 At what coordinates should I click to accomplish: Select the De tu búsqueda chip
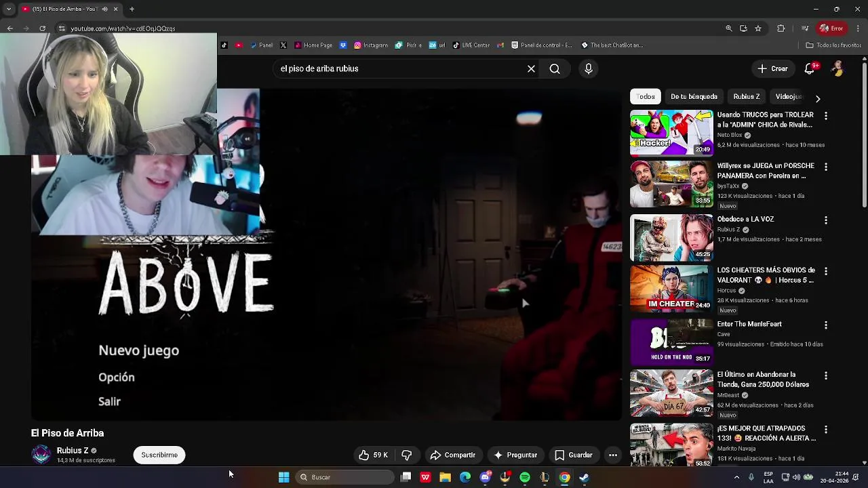click(694, 96)
